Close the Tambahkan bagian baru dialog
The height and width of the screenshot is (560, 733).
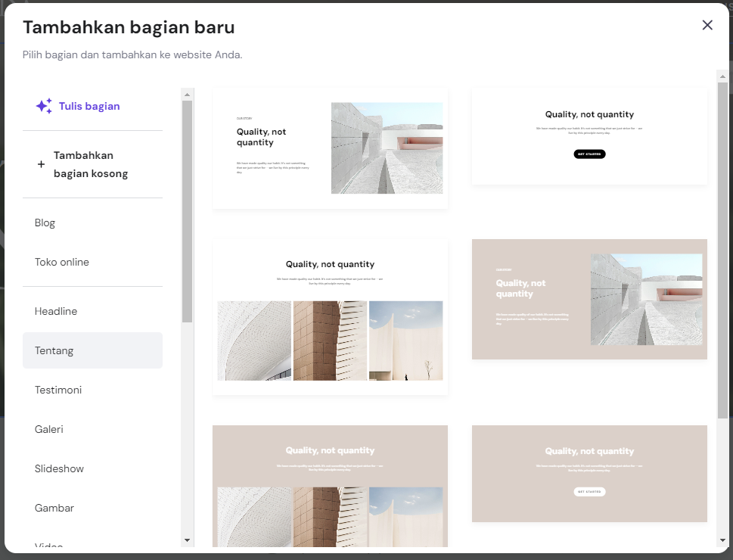[x=707, y=25]
